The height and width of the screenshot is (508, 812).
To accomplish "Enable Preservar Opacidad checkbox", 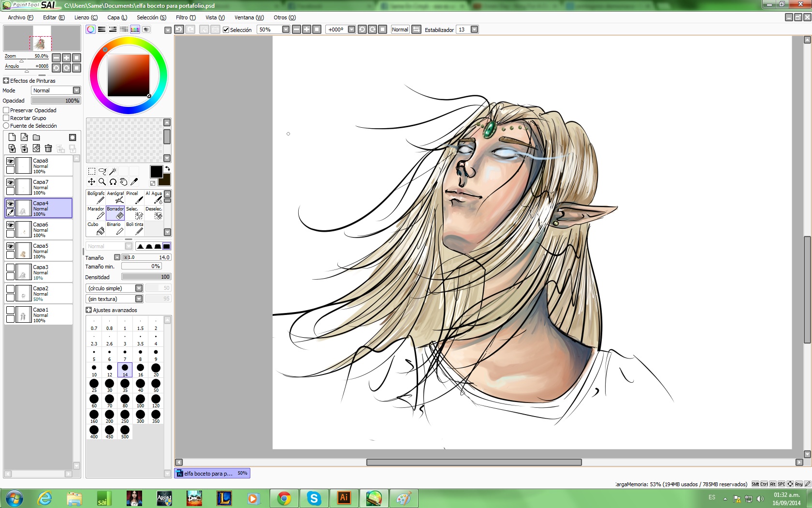I will pos(6,110).
